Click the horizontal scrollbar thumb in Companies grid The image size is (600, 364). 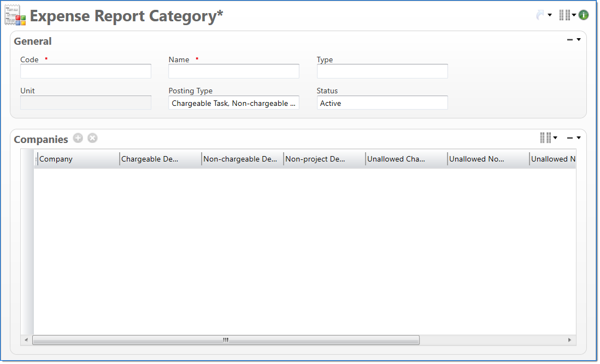(226, 340)
